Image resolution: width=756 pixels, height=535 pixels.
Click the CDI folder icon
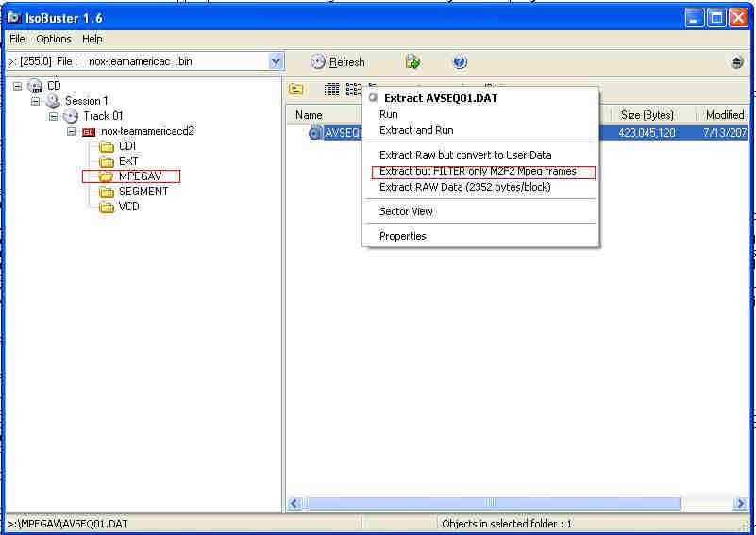[x=106, y=146]
